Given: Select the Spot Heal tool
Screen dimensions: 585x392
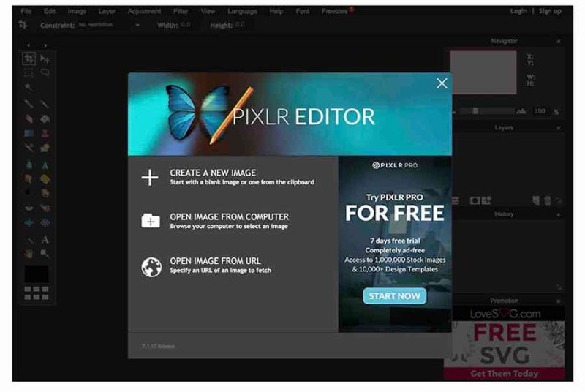Looking at the screenshot, I should coord(45,208).
